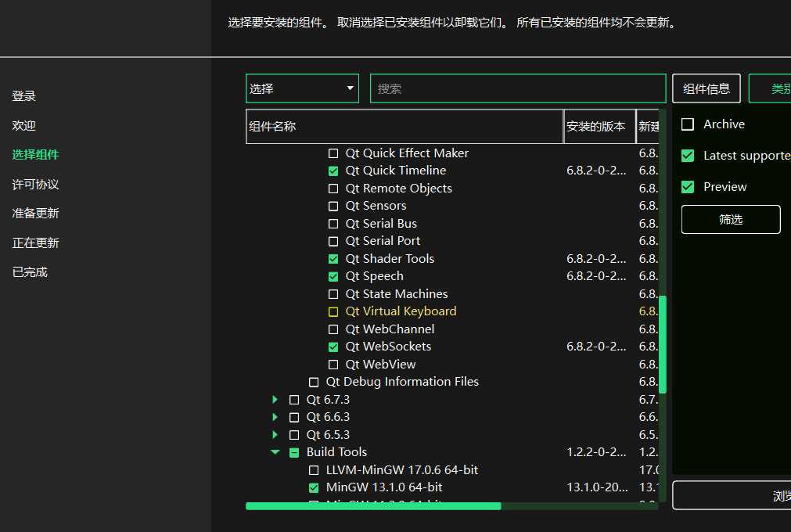Tick the Qt 6.5.3 checkbox
Screen dimensions: 791x532
tap(294, 435)
